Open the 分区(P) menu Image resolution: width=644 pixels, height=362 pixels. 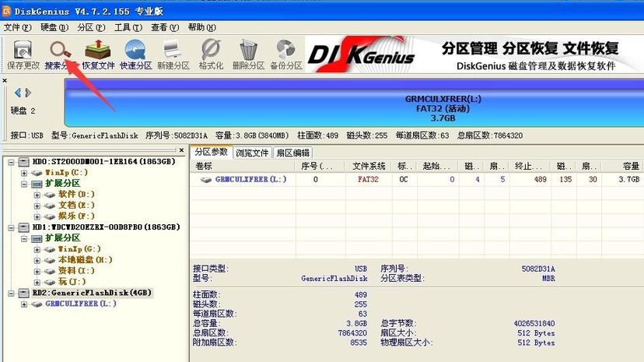point(91,27)
